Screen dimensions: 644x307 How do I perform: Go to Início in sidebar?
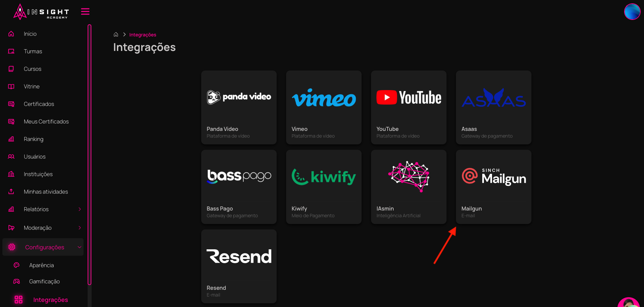point(30,34)
